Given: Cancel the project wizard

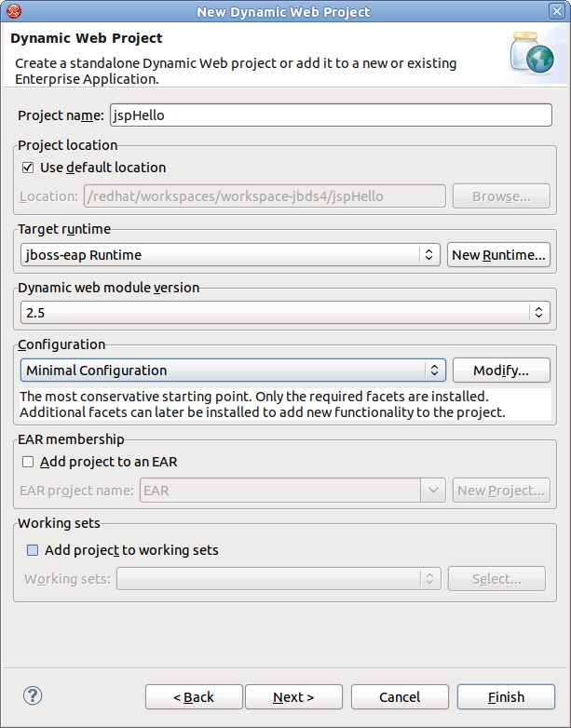Looking at the screenshot, I should (x=399, y=697).
